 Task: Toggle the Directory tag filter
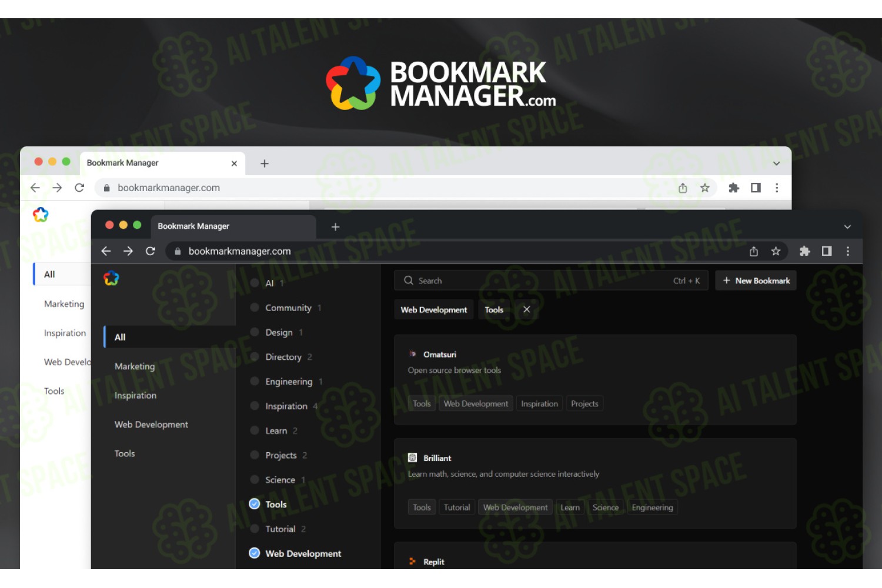click(x=255, y=356)
